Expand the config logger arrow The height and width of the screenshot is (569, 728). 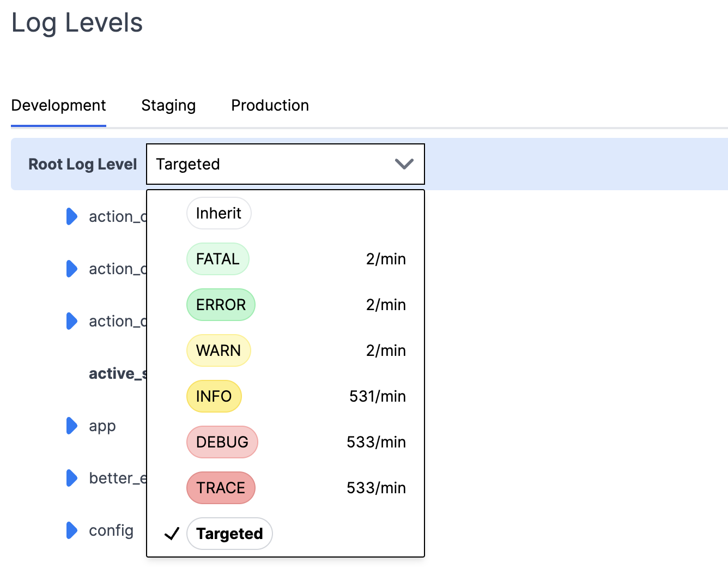point(71,530)
